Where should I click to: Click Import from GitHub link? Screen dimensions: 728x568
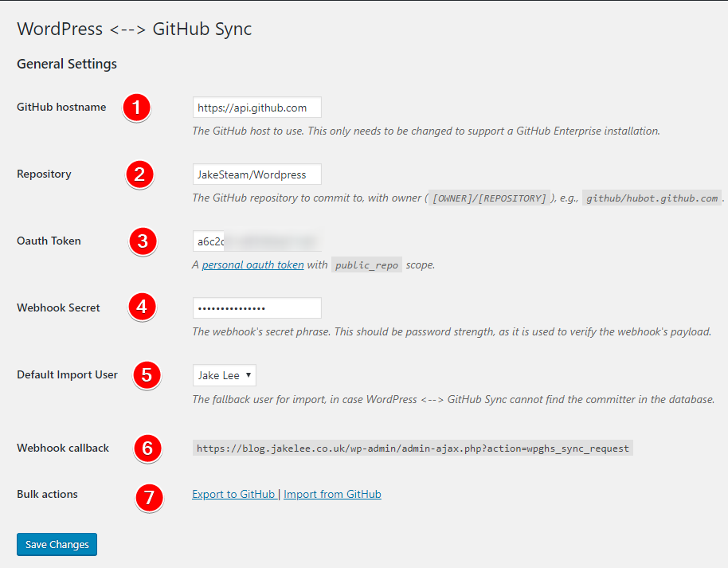[332, 494]
